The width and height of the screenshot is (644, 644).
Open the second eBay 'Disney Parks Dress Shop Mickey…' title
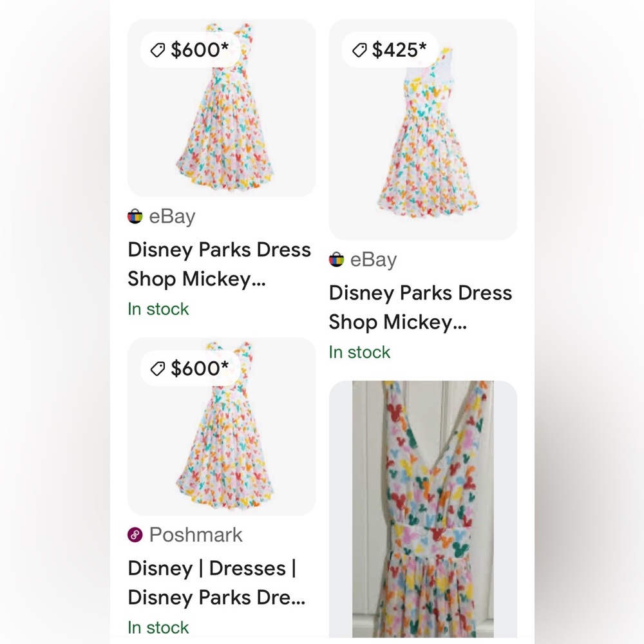420,307
